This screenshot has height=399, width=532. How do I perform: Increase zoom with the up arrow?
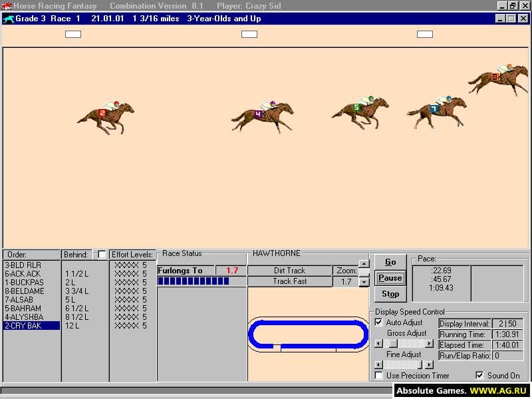(x=364, y=263)
